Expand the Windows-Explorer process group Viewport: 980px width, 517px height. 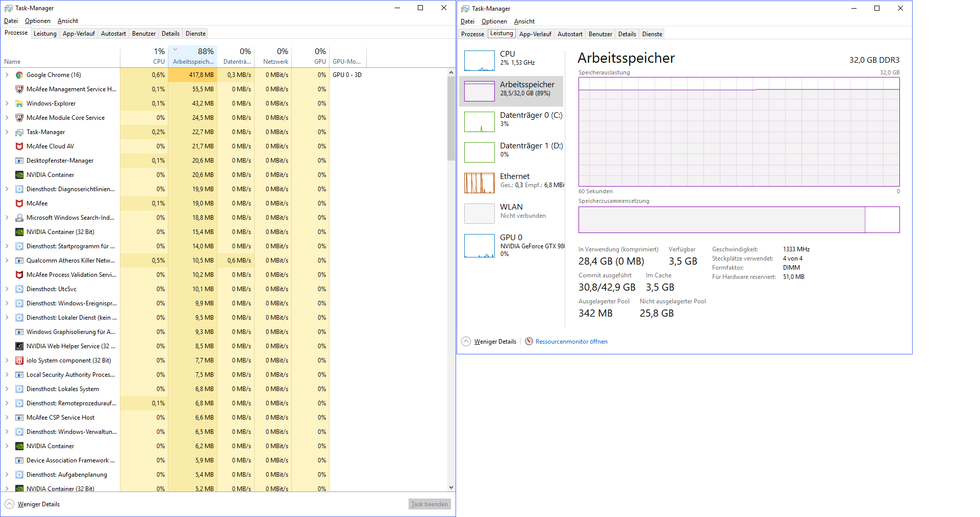click(7, 104)
